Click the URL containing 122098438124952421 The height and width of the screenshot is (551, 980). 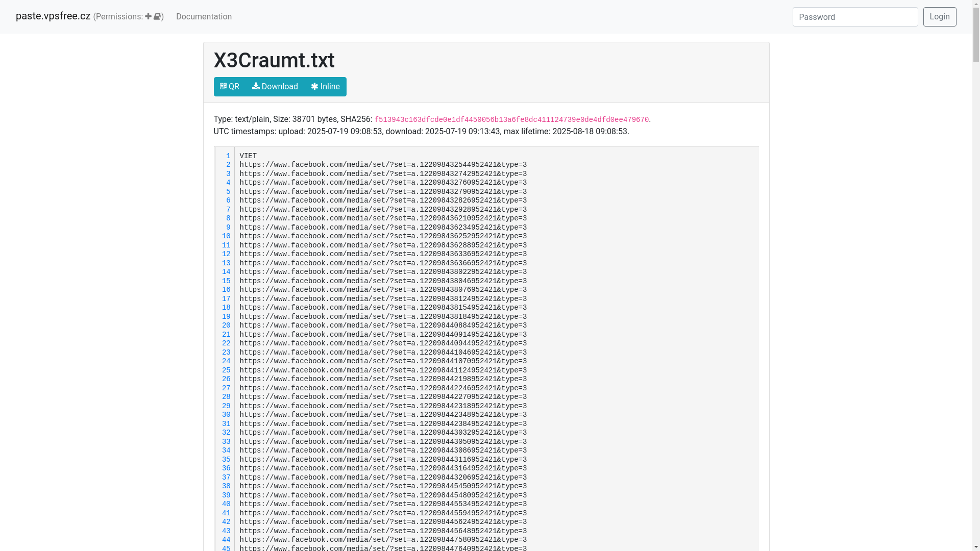point(383,299)
